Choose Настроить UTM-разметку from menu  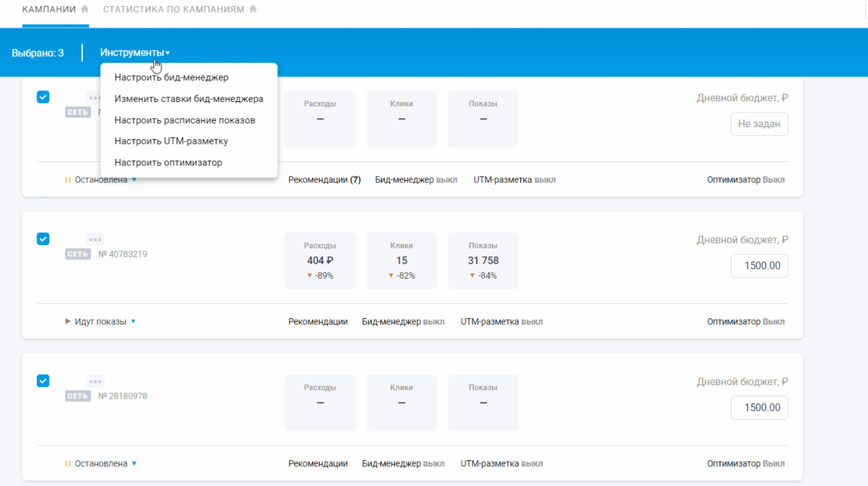pyautogui.click(x=171, y=141)
